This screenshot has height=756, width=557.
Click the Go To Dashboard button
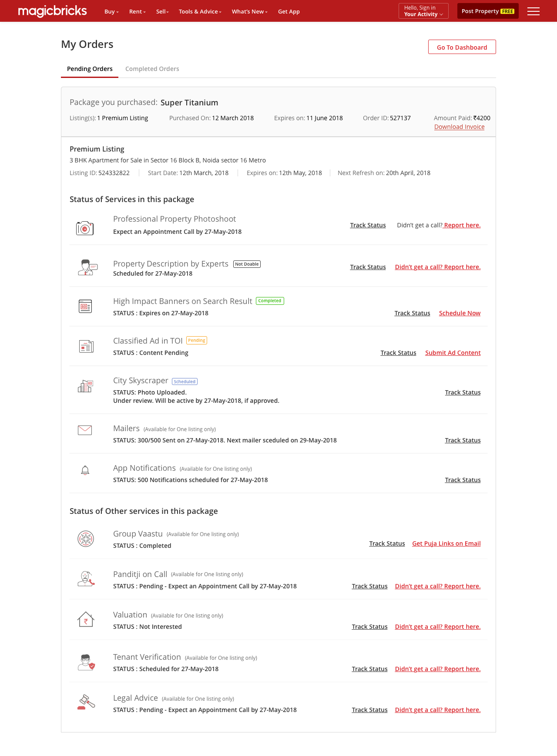(462, 47)
